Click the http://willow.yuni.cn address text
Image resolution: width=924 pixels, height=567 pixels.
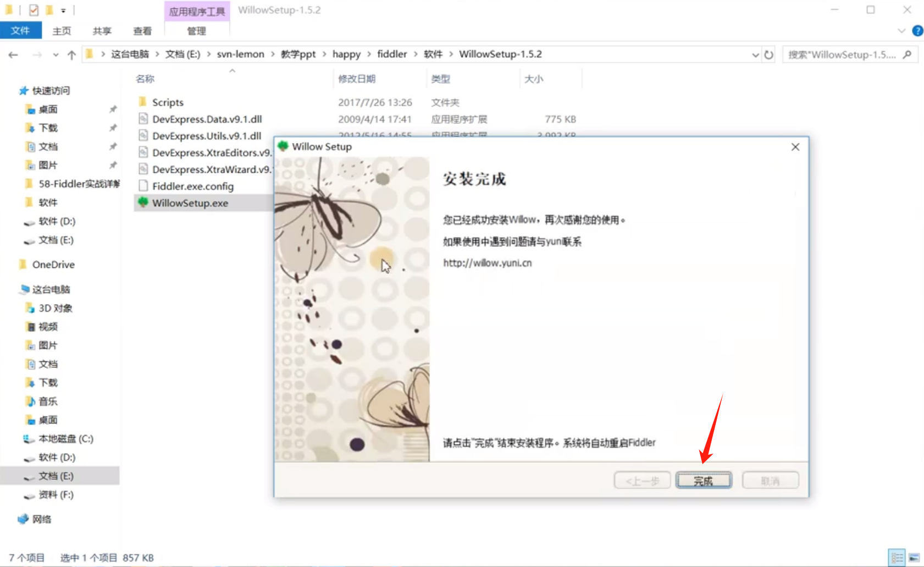[x=488, y=263]
